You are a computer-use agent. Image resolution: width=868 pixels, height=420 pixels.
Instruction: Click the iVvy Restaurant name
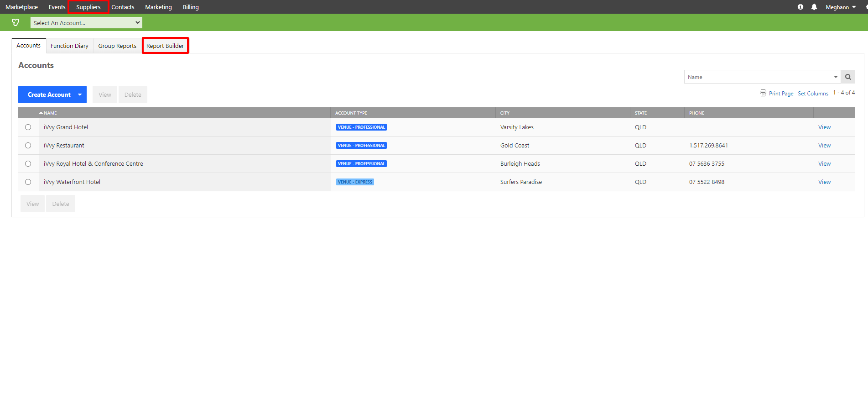[x=64, y=146]
